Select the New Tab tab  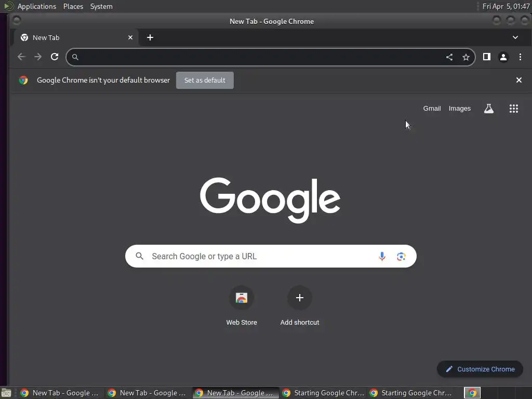coord(75,37)
